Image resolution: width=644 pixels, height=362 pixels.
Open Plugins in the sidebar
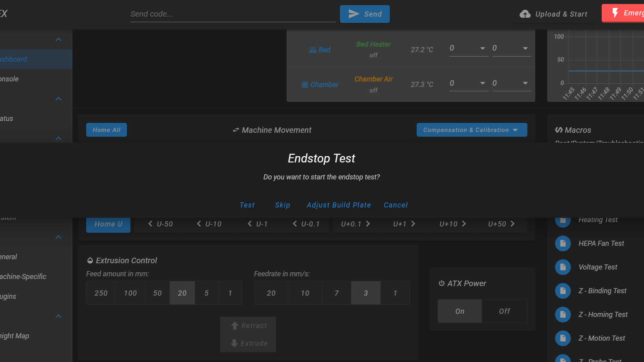[x=36, y=296]
